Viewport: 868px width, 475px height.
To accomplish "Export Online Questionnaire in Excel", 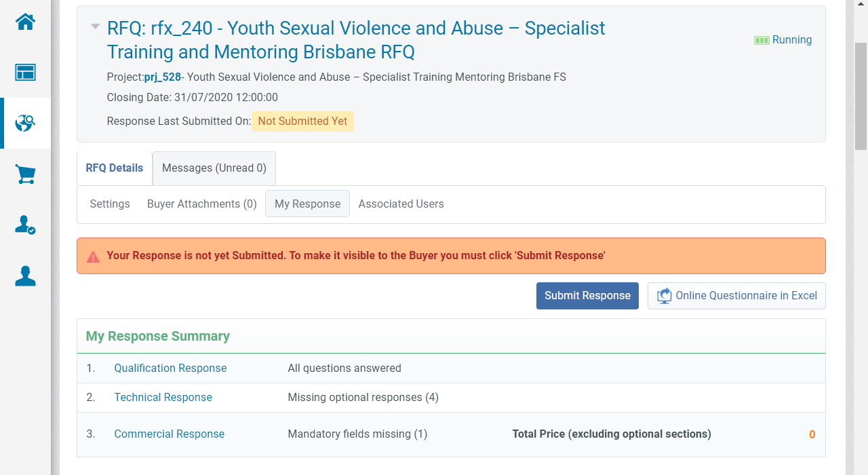I will (x=736, y=296).
